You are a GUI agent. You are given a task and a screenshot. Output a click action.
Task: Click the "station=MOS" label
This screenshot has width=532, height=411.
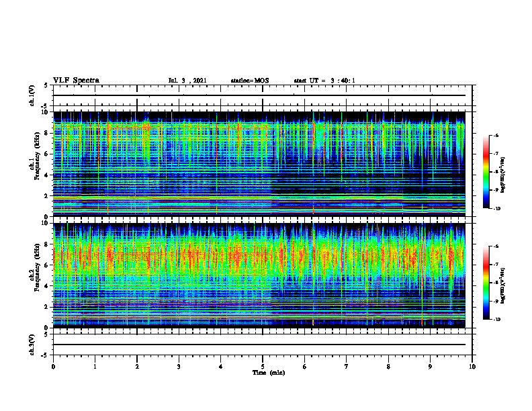250,81
